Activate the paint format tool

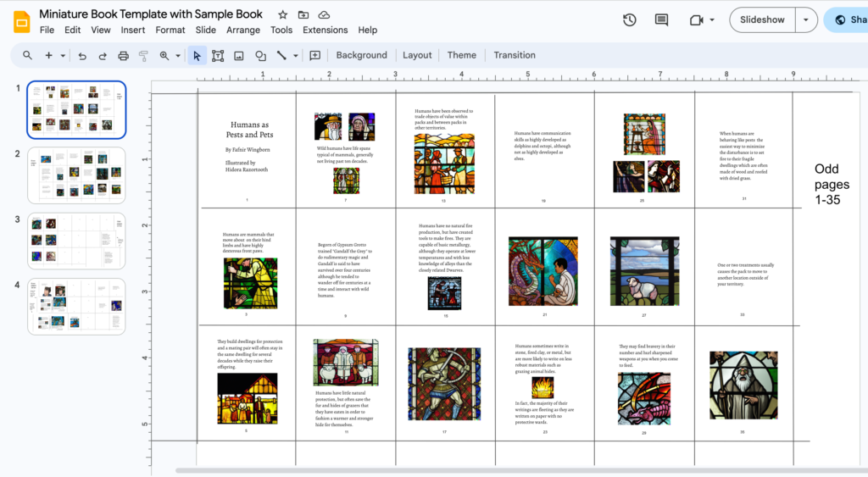coord(143,55)
